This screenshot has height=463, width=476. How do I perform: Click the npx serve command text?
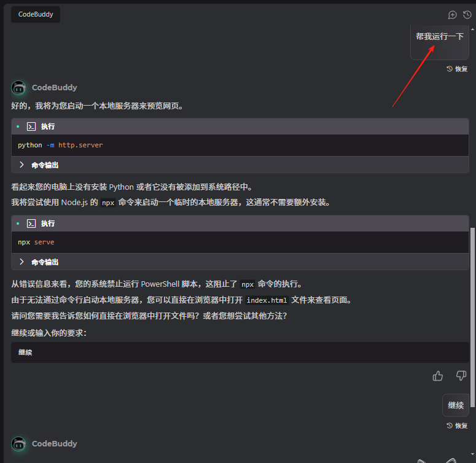36,242
